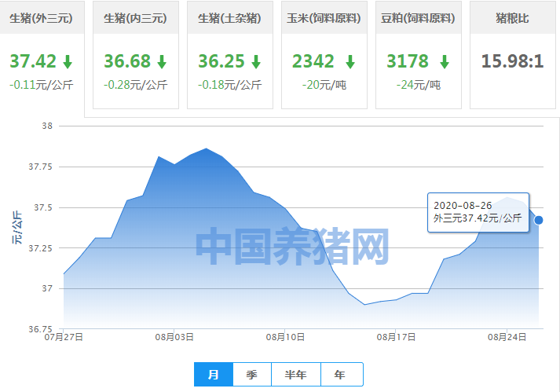Display the 年 yearly chart
Viewport: 560px width, 392px height.
pos(339,375)
